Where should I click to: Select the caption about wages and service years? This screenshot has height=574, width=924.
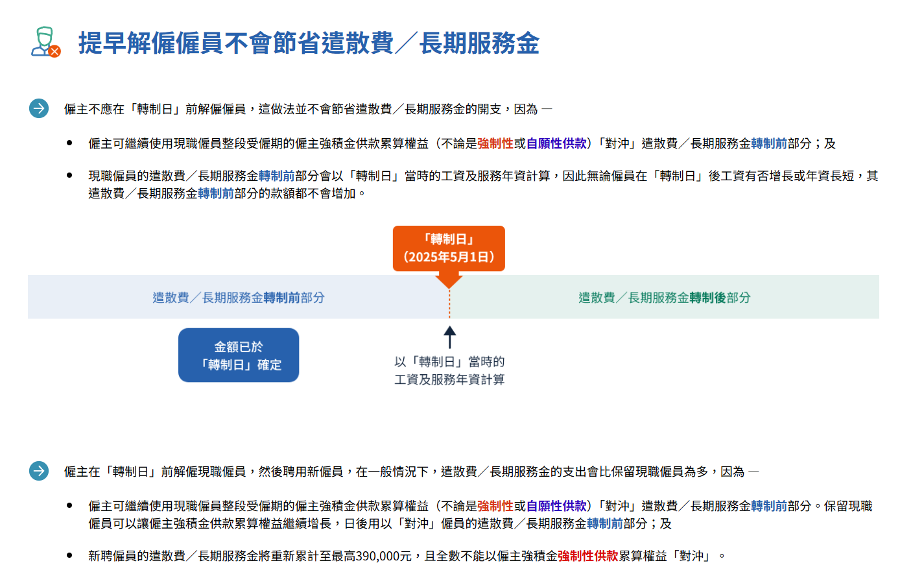[450, 370]
